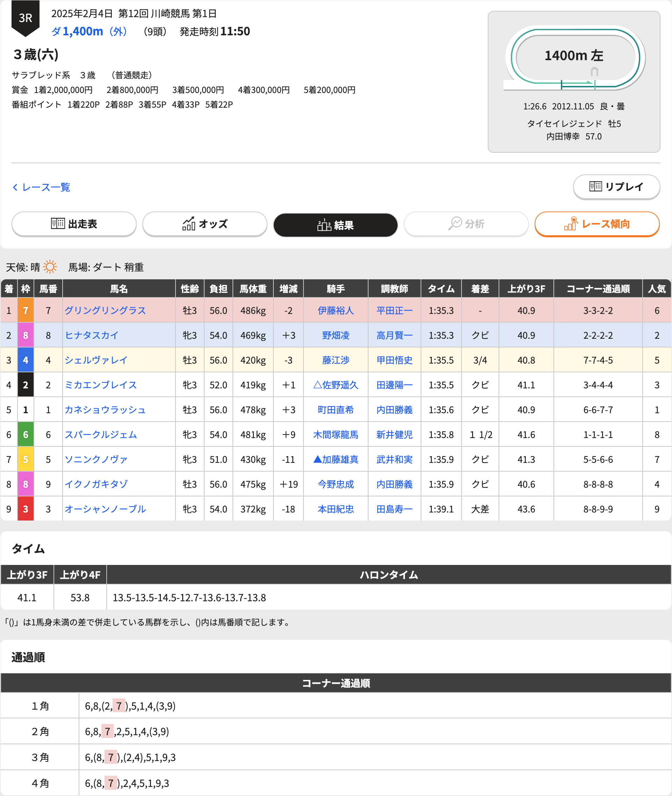This screenshot has width=672, height=796.
Task: Open trainer 高月賢一
Action: tap(394, 335)
